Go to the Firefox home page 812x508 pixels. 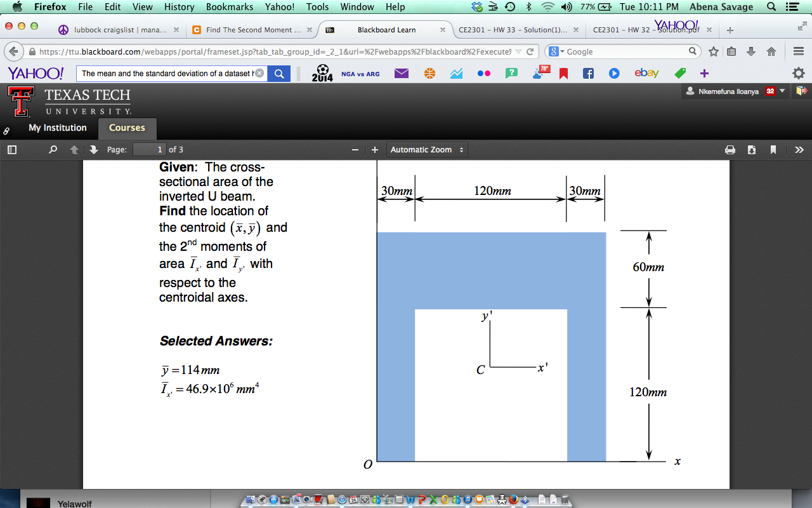(x=771, y=51)
